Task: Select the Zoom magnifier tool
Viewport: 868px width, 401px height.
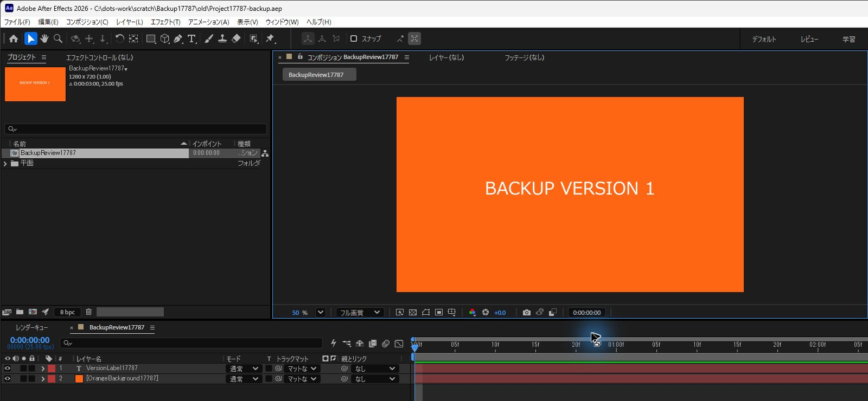Action: pos(58,38)
